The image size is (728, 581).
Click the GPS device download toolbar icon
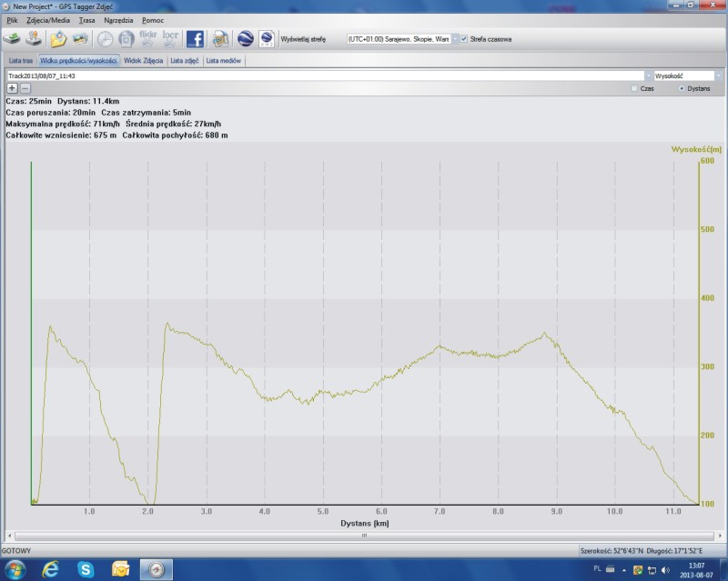12,39
